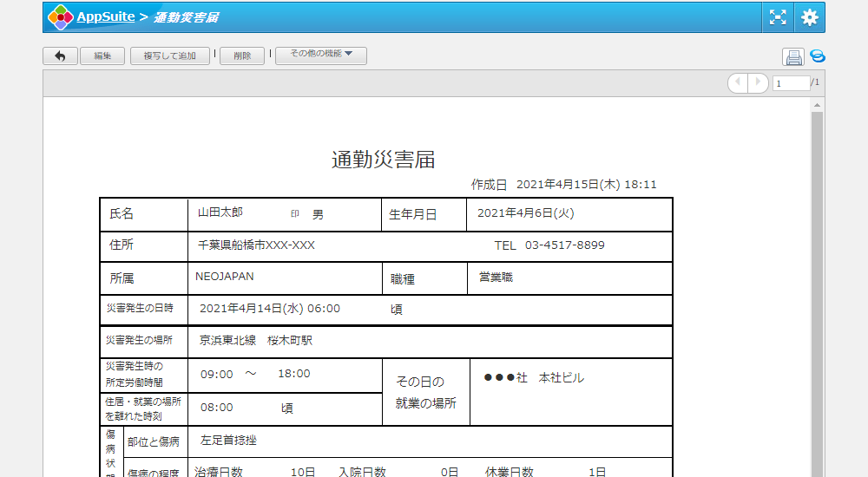Toggle fullscreen view with the expand icon
Viewport: 868px width, 477px height.
[x=779, y=17]
